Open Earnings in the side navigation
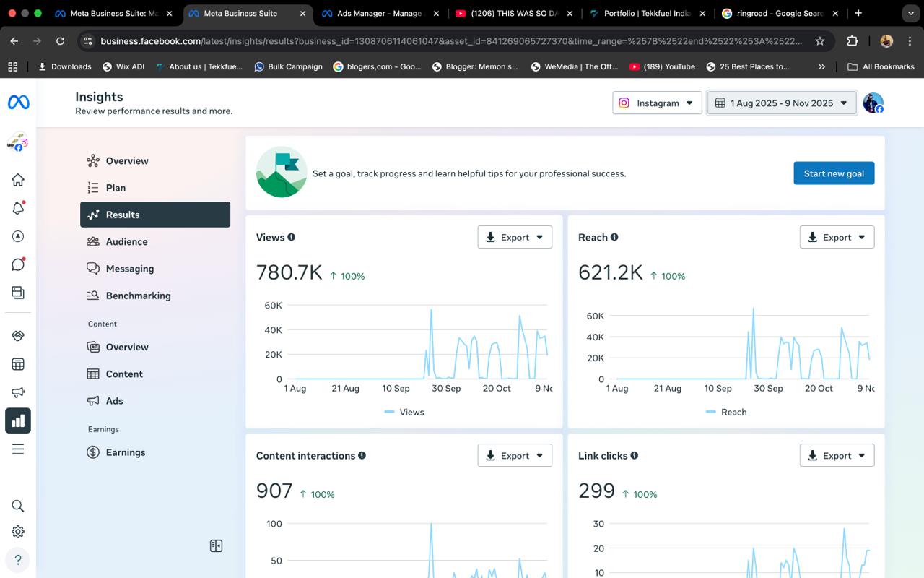Image resolution: width=924 pixels, height=578 pixels. tap(125, 452)
